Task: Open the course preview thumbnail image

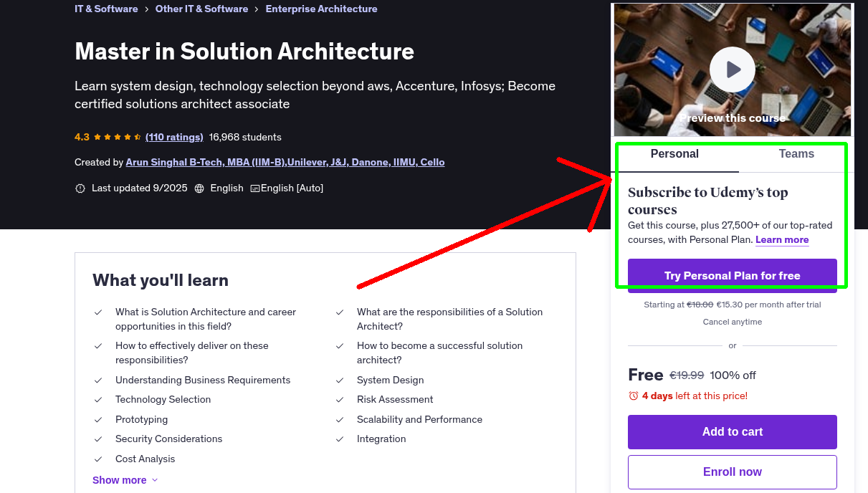Action: (732, 70)
